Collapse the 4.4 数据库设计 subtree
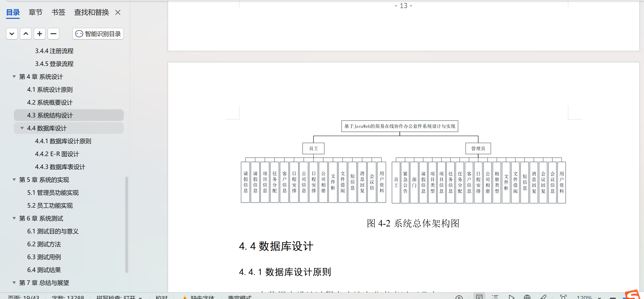Viewport: 644px width, 299px height. point(22,128)
